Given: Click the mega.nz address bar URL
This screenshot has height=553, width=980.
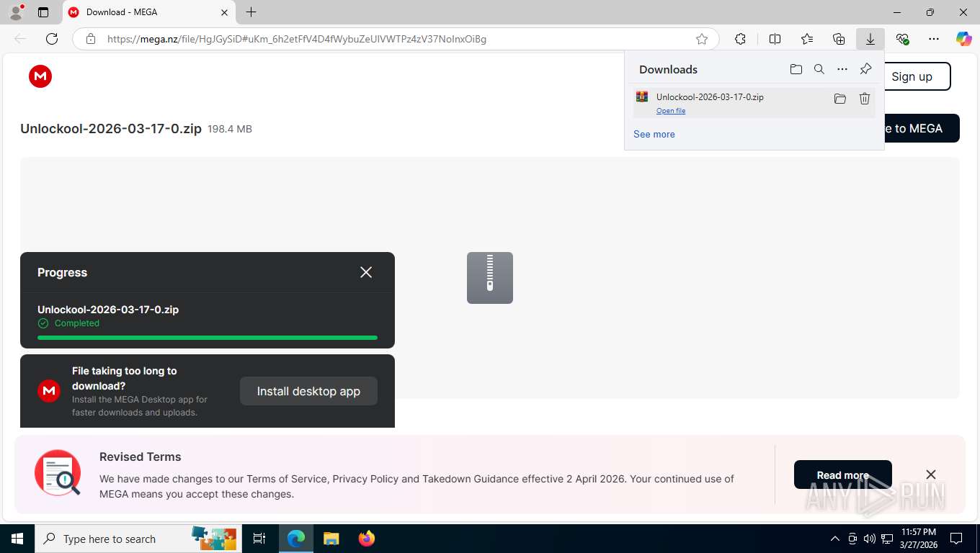Looking at the screenshot, I should coord(297,39).
